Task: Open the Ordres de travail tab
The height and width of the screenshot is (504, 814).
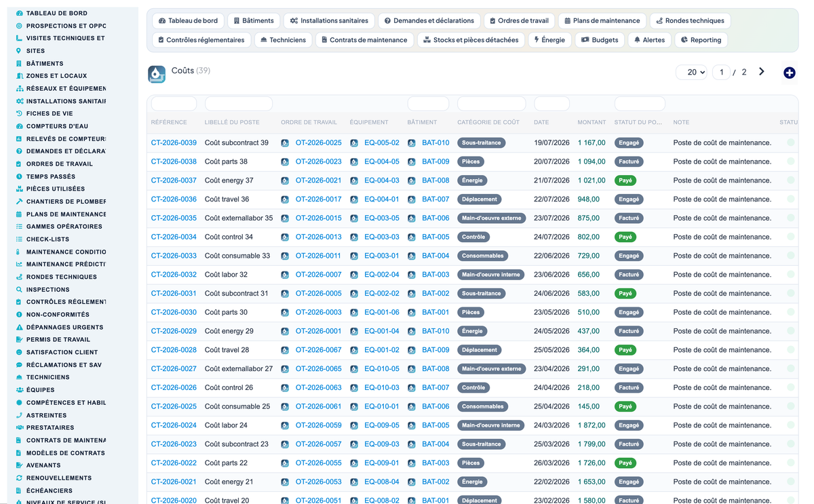Action: pos(520,21)
